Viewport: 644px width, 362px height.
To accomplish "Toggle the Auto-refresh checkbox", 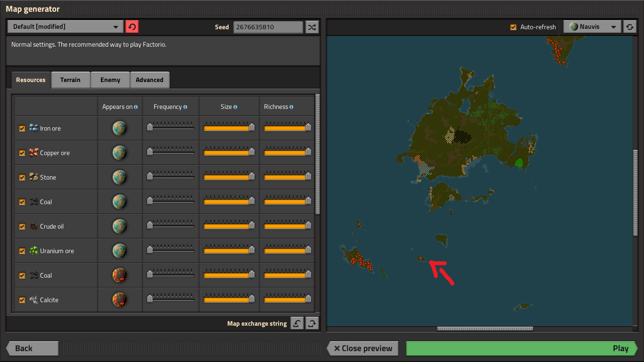I will [x=513, y=27].
